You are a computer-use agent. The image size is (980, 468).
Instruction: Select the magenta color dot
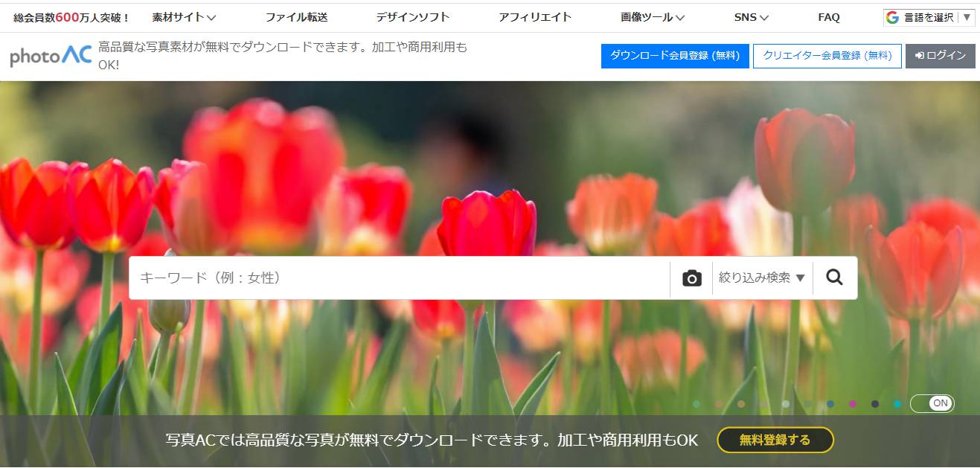[x=853, y=404]
